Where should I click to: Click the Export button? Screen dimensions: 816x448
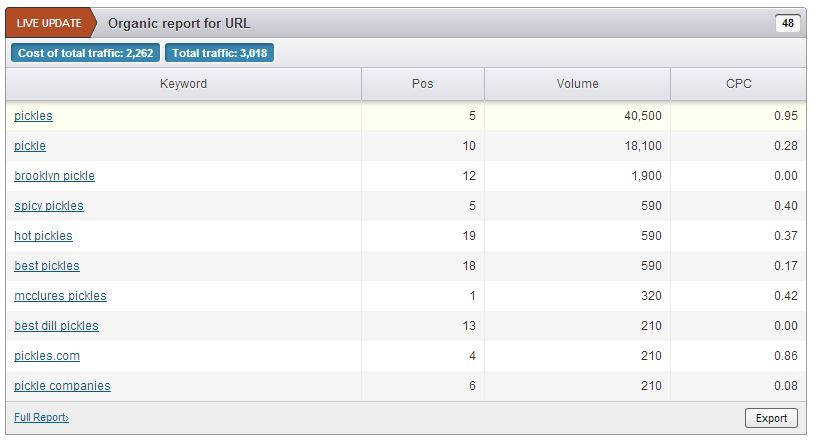[x=771, y=418]
